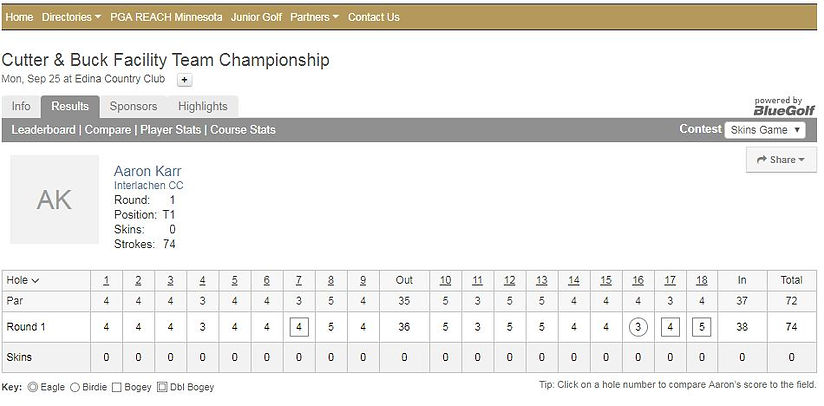Open PGA REACH Minnesota page
This screenshot has width=824, height=406.
[x=166, y=17]
